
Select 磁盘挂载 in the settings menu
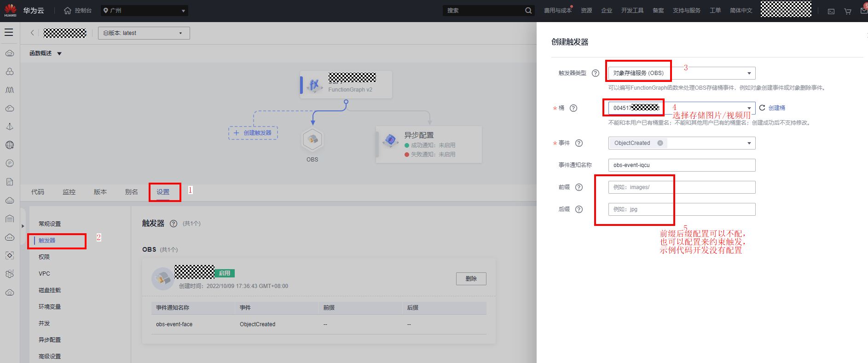point(50,290)
